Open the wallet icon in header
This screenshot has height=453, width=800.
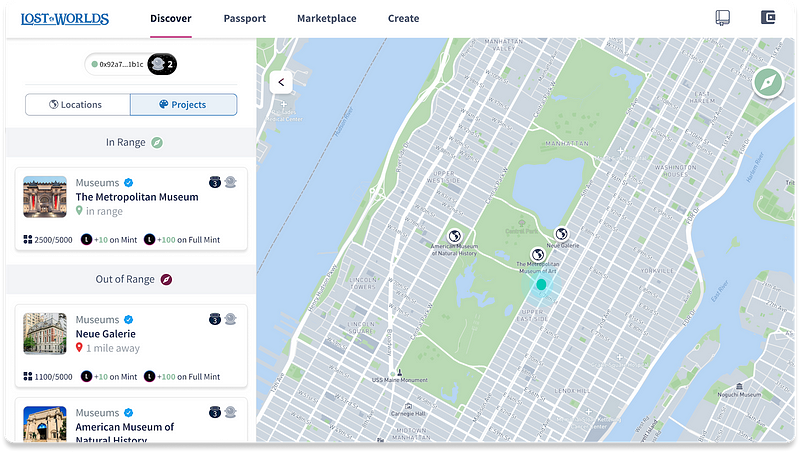(x=768, y=17)
